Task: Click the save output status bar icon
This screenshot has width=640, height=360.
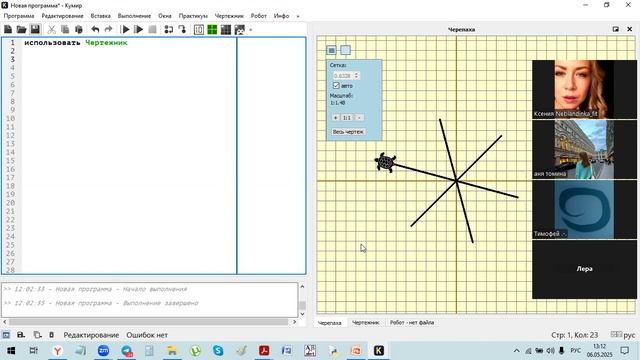Action: (x=21, y=335)
